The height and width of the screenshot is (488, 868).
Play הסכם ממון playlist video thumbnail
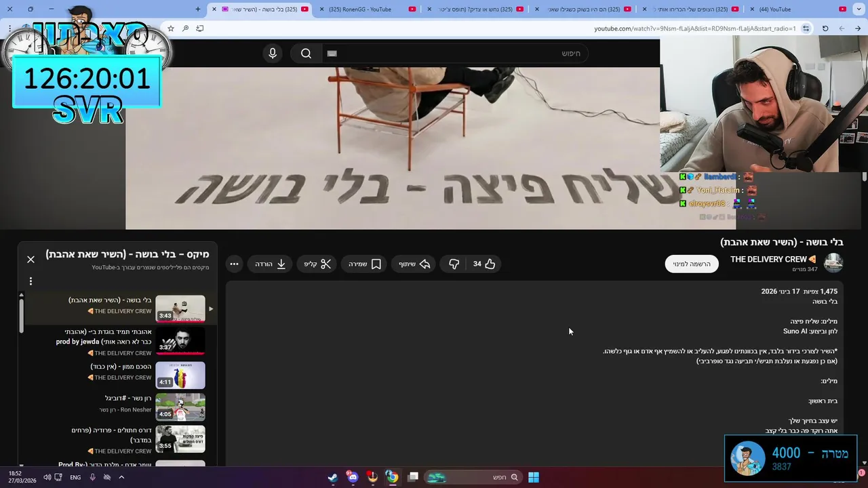[180, 375]
